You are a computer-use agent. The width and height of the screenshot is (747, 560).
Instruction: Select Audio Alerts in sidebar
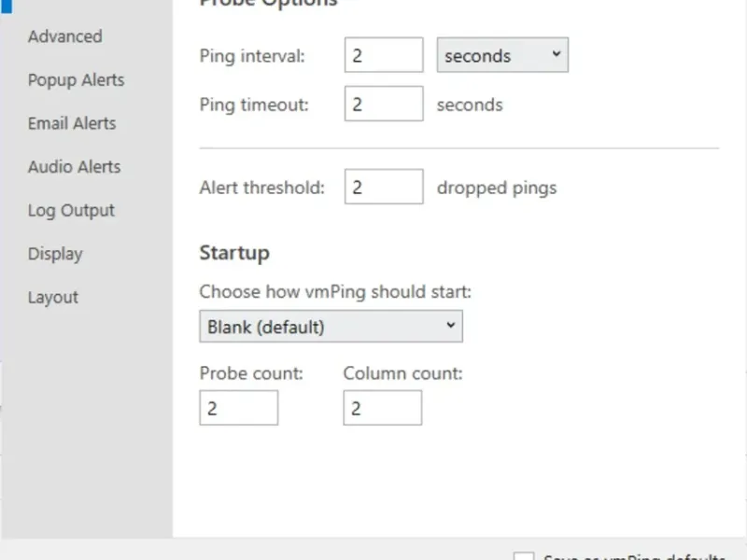(74, 167)
